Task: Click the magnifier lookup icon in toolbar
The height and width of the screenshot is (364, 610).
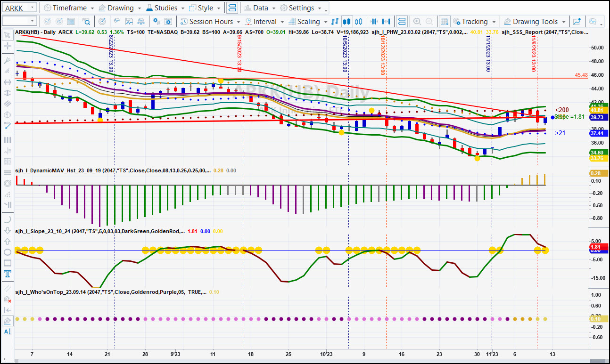Action: [x=87, y=22]
